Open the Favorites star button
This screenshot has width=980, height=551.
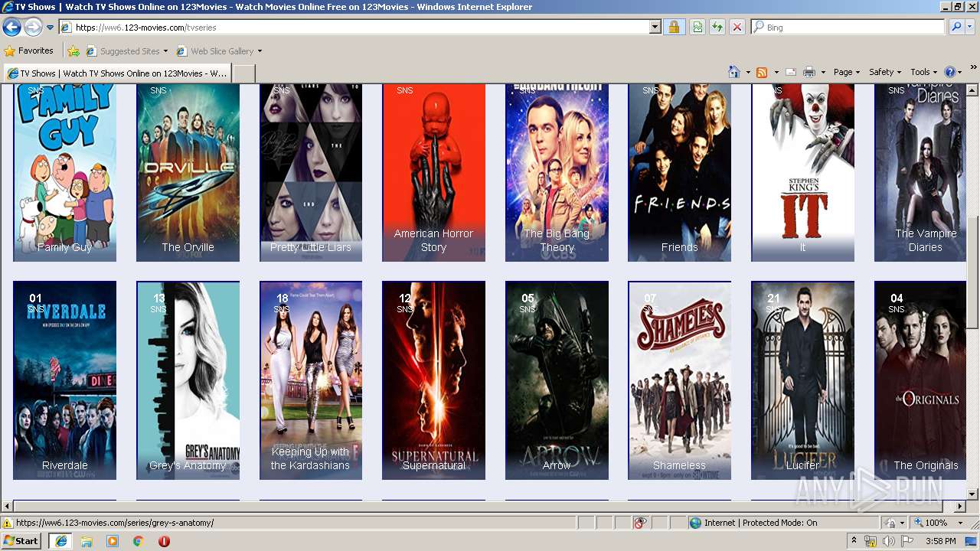pos(28,51)
